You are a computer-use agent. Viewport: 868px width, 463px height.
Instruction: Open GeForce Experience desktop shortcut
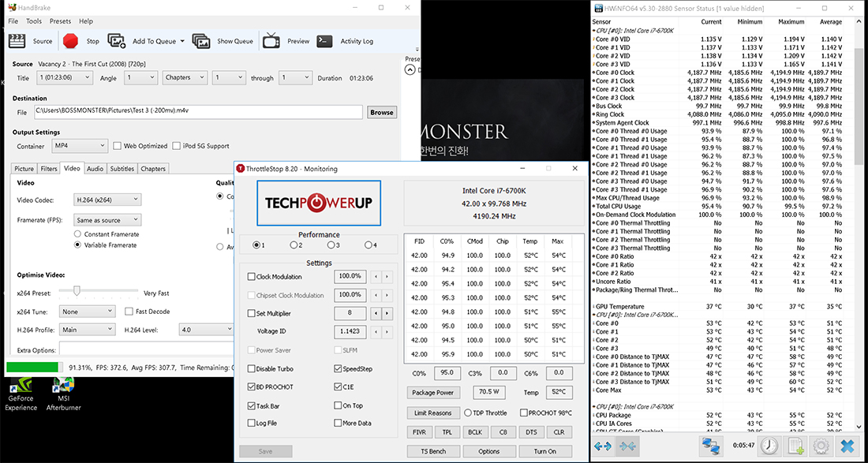pos(21,394)
